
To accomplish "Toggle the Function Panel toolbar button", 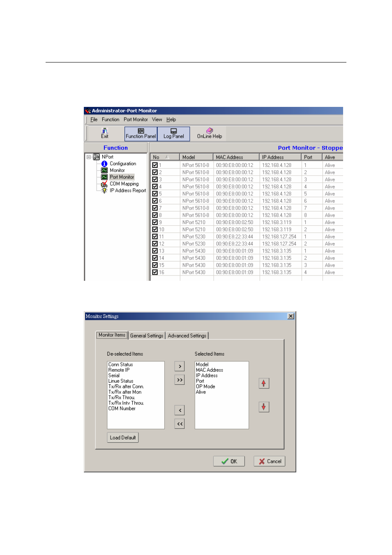I will [141, 134].
